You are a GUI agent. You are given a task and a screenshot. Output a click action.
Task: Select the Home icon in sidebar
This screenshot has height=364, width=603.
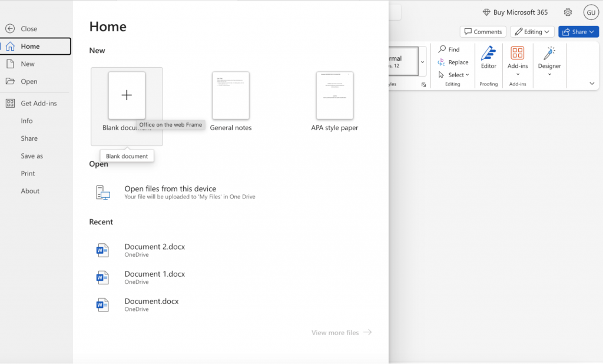click(11, 46)
